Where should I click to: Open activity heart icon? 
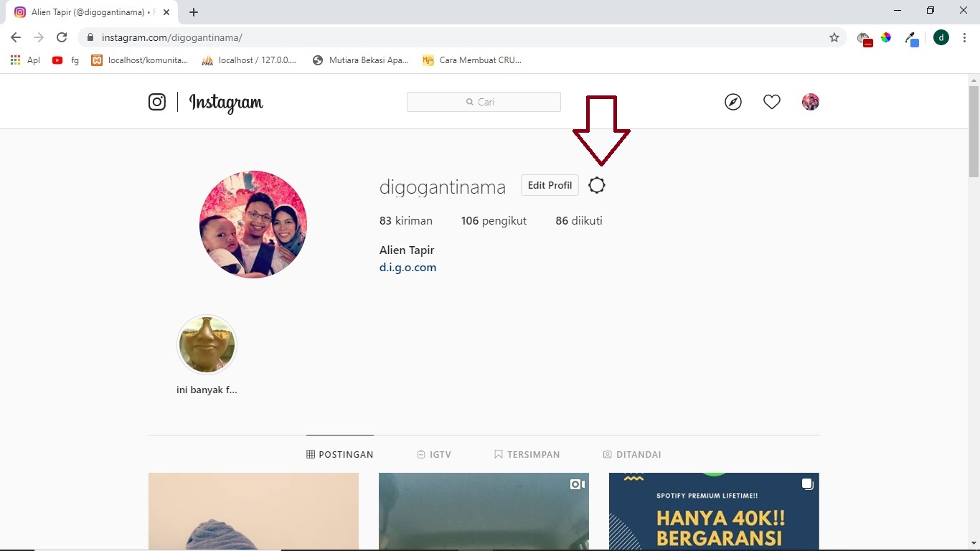coord(771,102)
